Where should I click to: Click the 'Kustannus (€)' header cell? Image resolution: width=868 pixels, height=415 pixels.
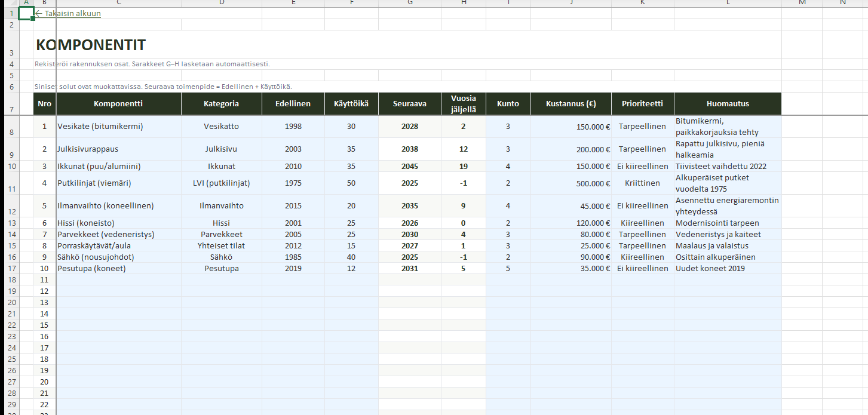point(571,104)
